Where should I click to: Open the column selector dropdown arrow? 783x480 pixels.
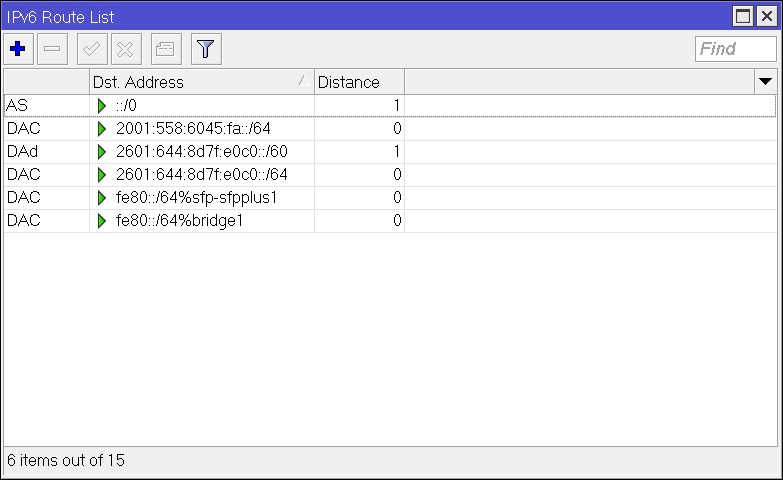pyautogui.click(x=765, y=81)
